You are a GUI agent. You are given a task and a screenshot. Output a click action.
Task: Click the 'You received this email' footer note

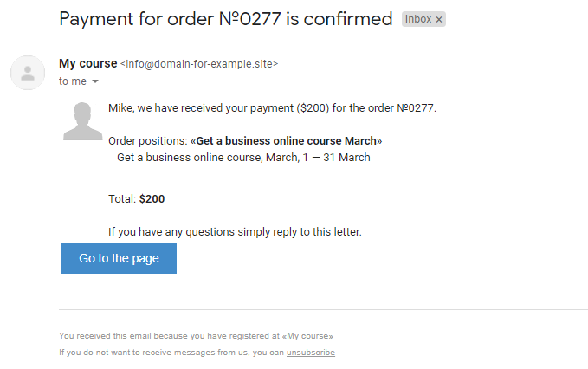click(196, 336)
